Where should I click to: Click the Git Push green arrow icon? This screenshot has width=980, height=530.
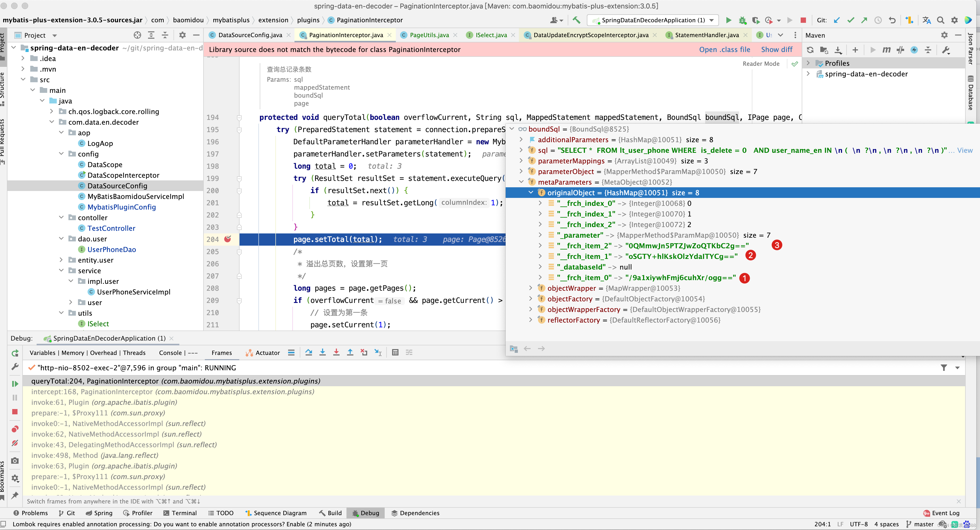click(864, 20)
